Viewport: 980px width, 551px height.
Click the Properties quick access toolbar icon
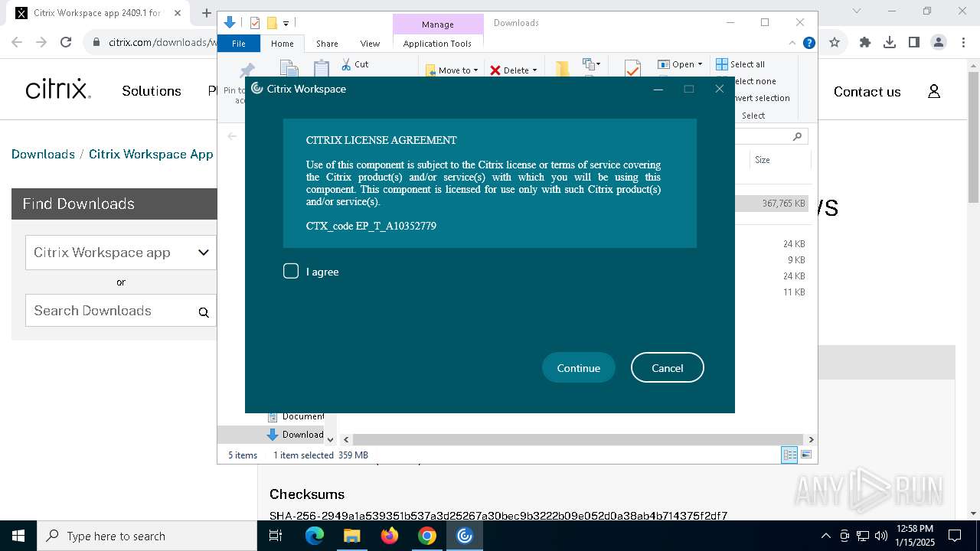tap(255, 23)
